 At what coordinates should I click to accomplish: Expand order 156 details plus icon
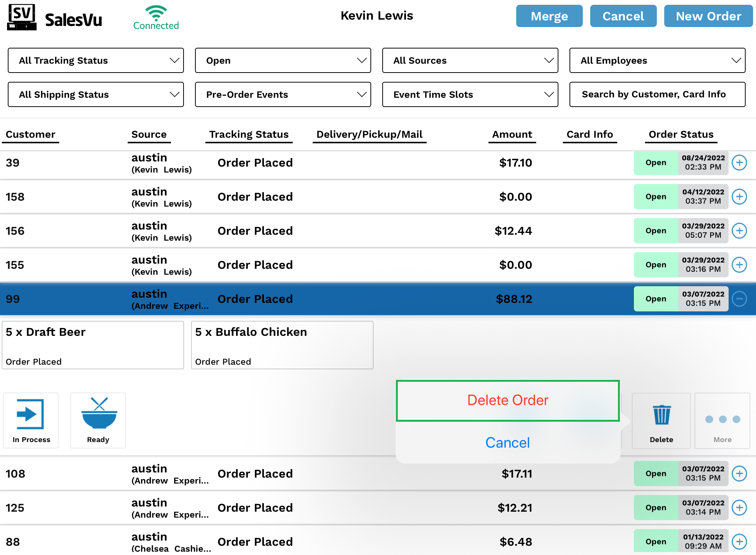pyautogui.click(x=739, y=231)
